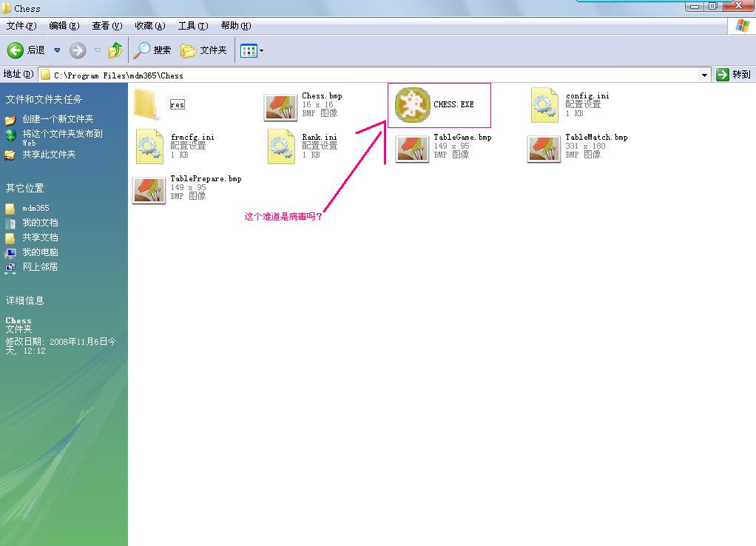Open the 收藏(A) menu
The width and height of the screenshot is (756, 546).
[150, 26]
